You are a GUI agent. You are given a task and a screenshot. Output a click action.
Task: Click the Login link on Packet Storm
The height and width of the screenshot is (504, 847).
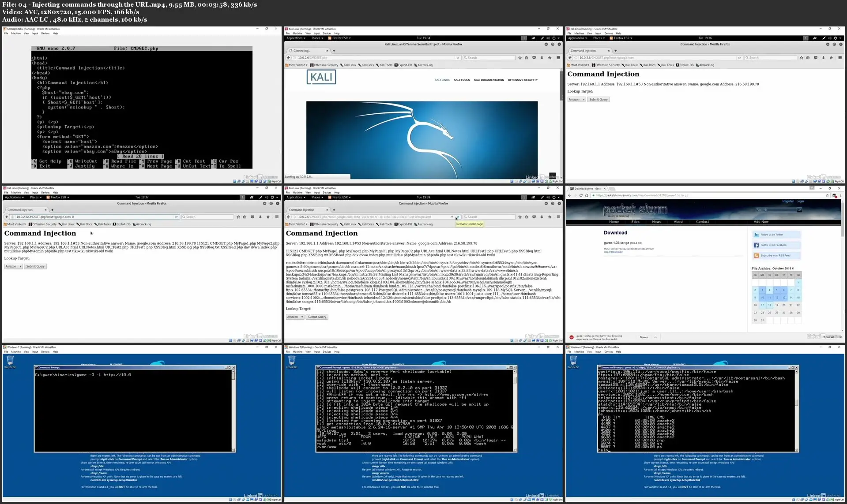(800, 202)
